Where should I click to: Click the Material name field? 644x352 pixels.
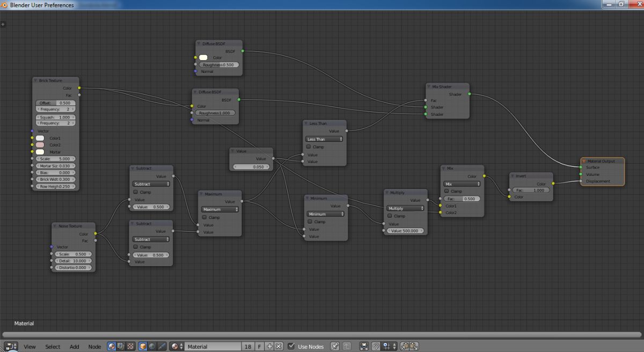point(213,347)
